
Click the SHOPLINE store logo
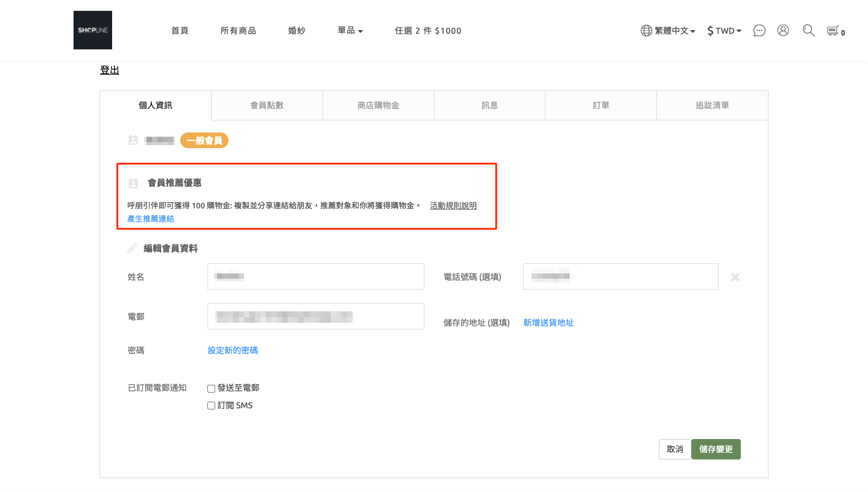click(92, 30)
